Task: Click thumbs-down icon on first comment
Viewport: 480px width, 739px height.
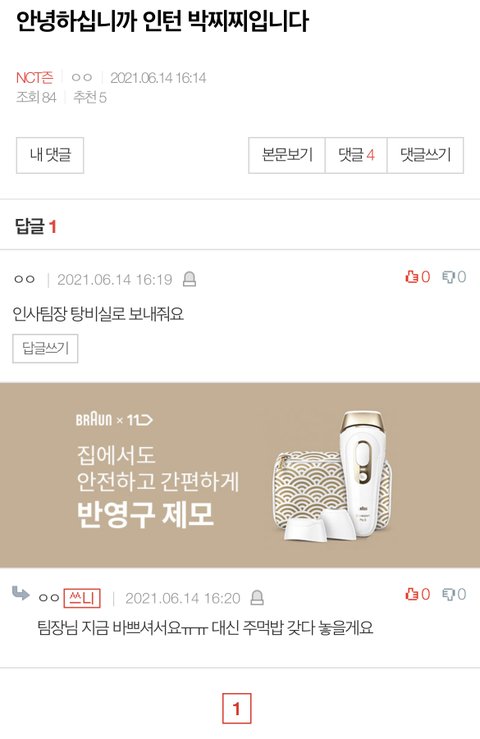Action: [x=448, y=277]
